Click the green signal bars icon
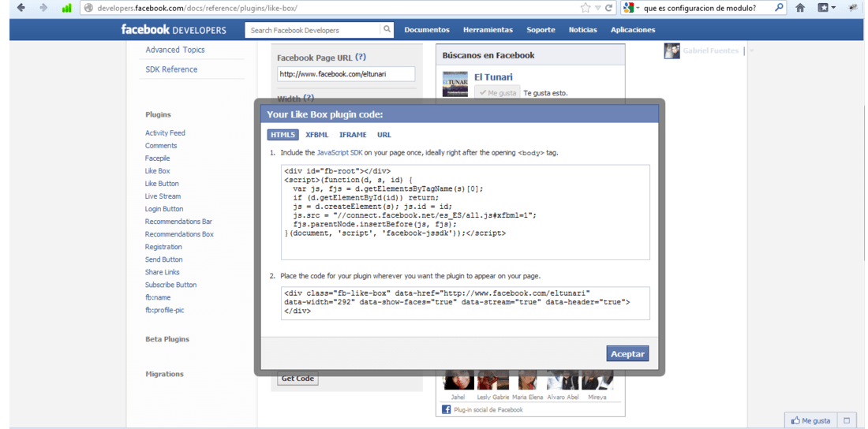868x429 pixels. coord(66,9)
